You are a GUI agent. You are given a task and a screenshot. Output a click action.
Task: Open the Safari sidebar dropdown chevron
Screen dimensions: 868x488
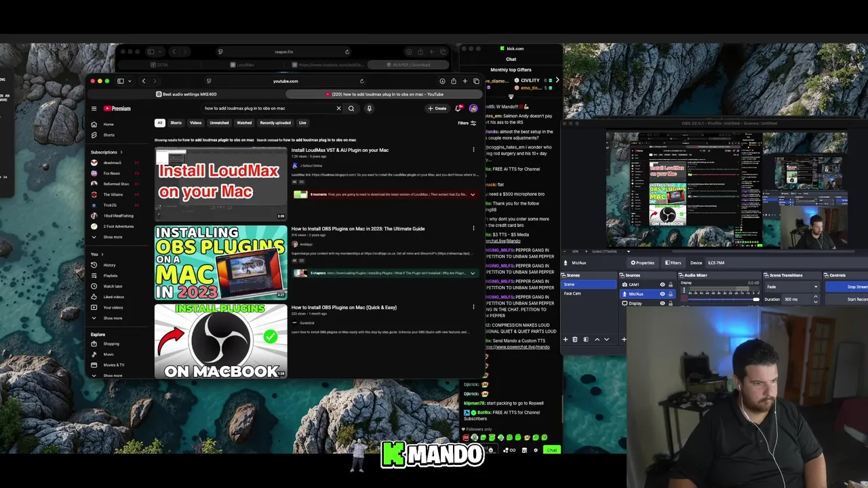coord(130,81)
